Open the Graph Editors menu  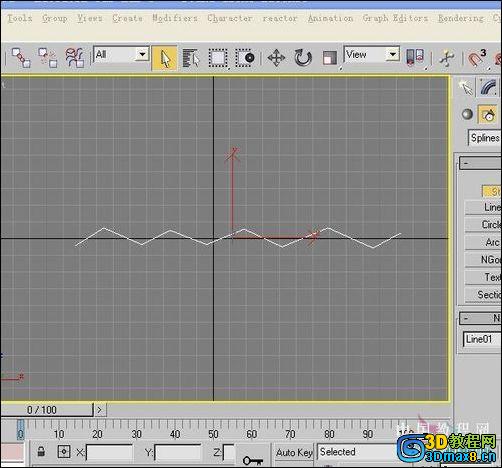click(395, 18)
